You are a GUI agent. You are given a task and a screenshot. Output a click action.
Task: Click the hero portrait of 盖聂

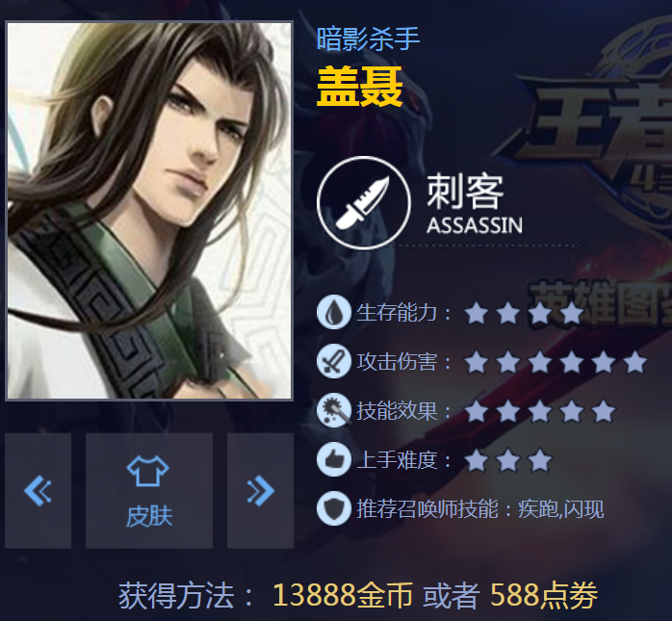(x=149, y=211)
